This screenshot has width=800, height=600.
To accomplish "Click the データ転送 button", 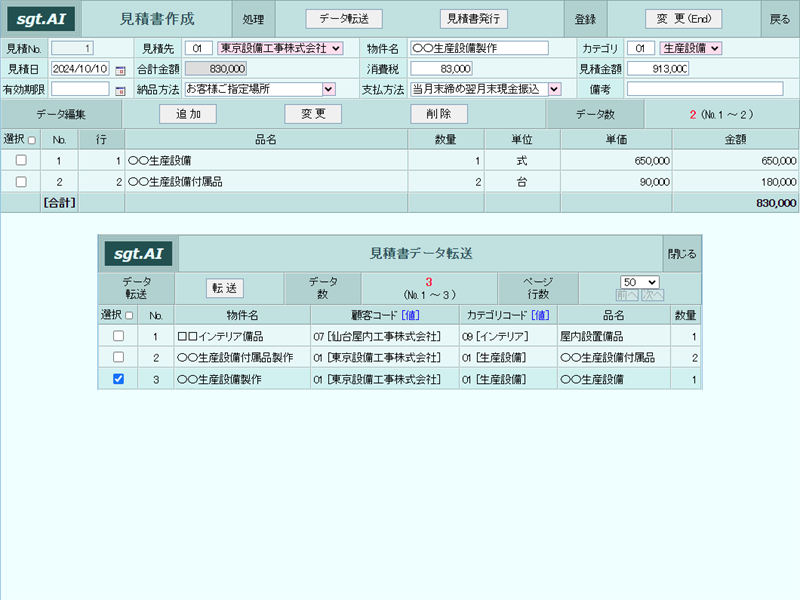I will coord(344,19).
